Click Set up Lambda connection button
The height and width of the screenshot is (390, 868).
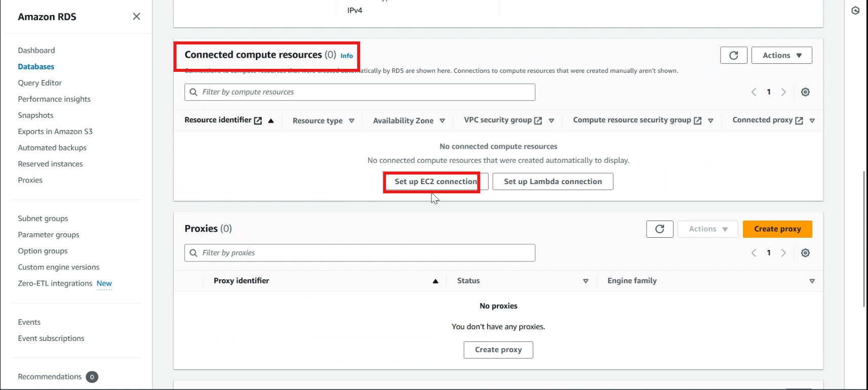point(553,182)
